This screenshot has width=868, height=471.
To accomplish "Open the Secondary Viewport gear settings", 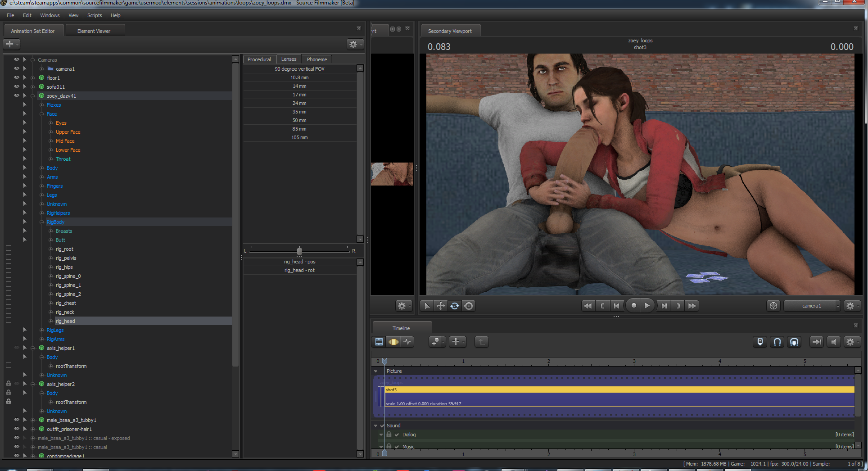I will pyautogui.click(x=852, y=306).
